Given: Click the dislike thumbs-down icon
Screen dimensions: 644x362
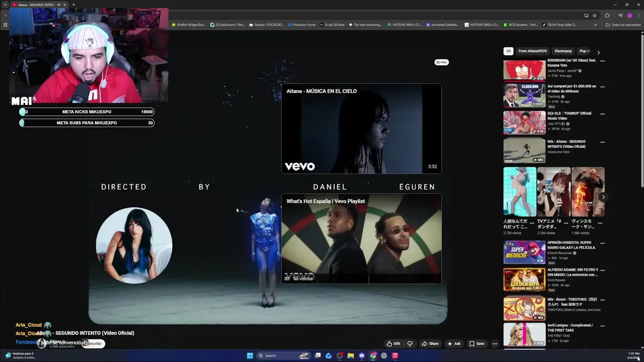Looking at the screenshot, I should tap(410, 343).
